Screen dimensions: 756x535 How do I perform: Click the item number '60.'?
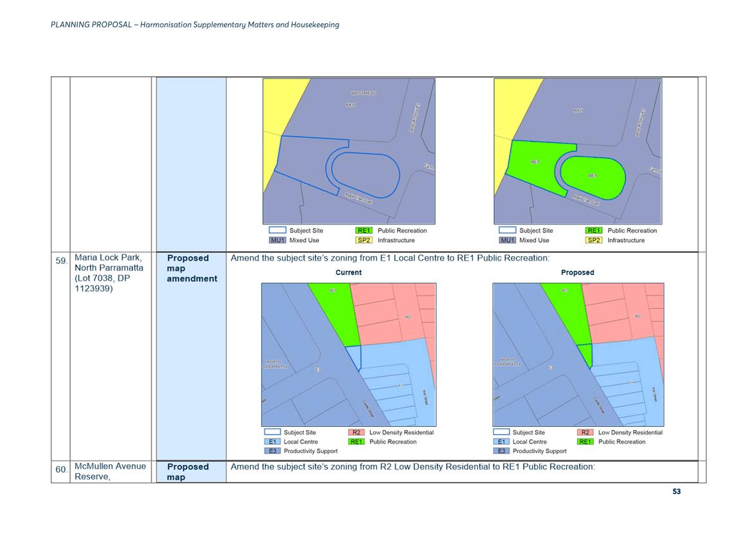coord(61,469)
